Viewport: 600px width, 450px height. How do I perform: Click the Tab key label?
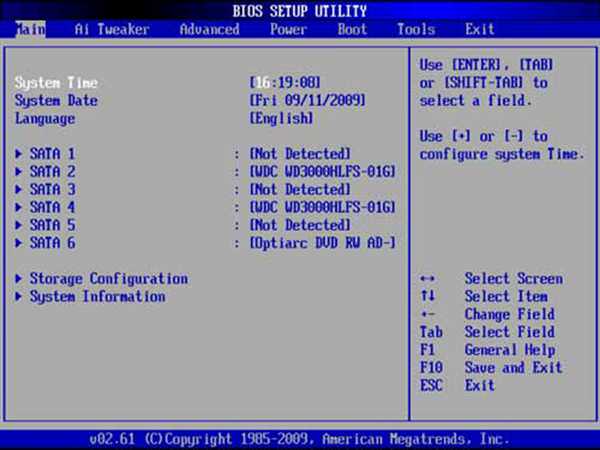click(431, 332)
